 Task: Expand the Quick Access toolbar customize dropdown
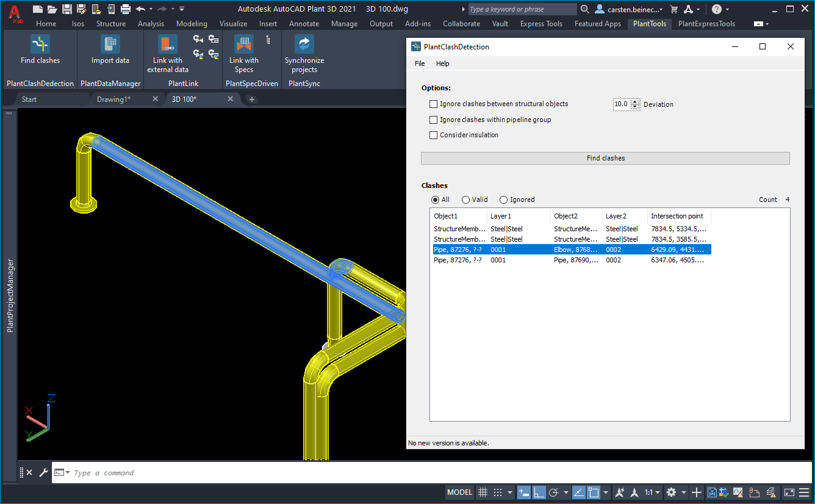pos(182,9)
